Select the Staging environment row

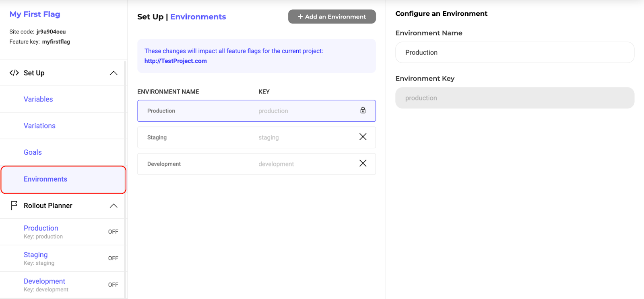pos(242,137)
